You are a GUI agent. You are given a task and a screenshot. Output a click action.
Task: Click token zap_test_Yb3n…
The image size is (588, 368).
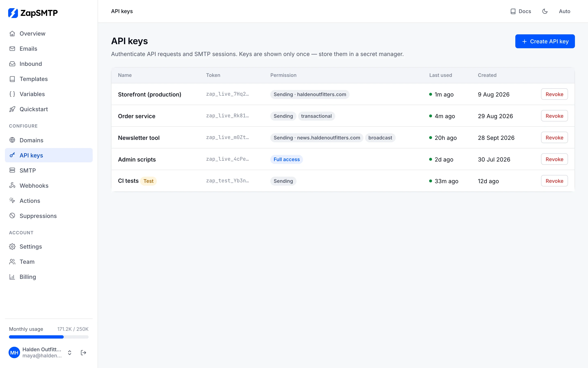pyautogui.click(x=227, y=181)
